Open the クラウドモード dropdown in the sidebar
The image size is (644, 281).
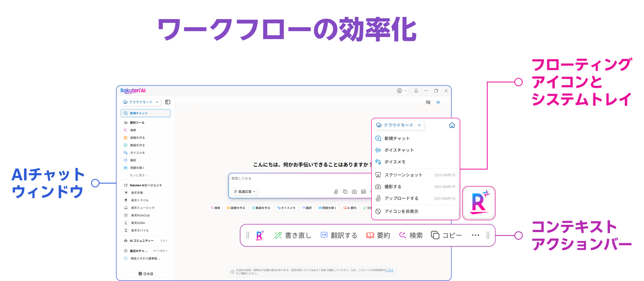(x=141, y=102)
